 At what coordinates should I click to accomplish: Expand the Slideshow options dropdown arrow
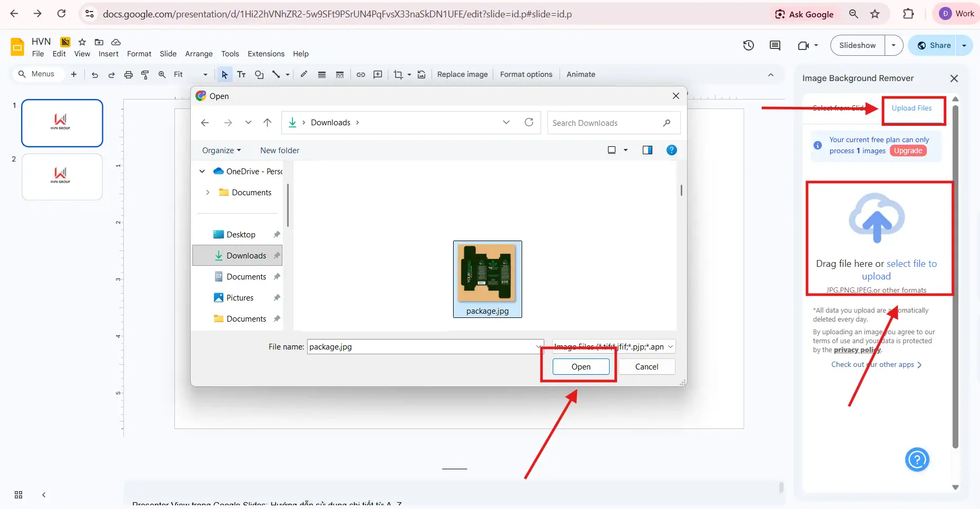coord(894,45)
